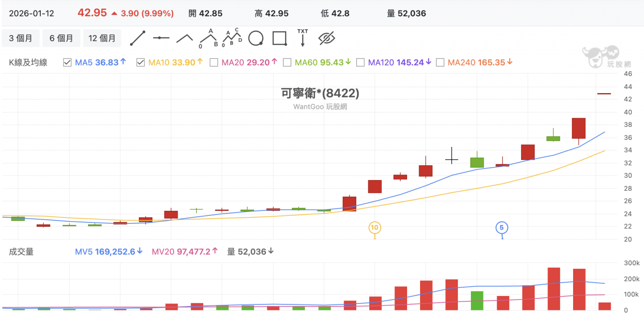The height and width of the screenshot is (314, 644).
Task: Switch chart range to 6 個月
Action: click(x=61, y=38)
